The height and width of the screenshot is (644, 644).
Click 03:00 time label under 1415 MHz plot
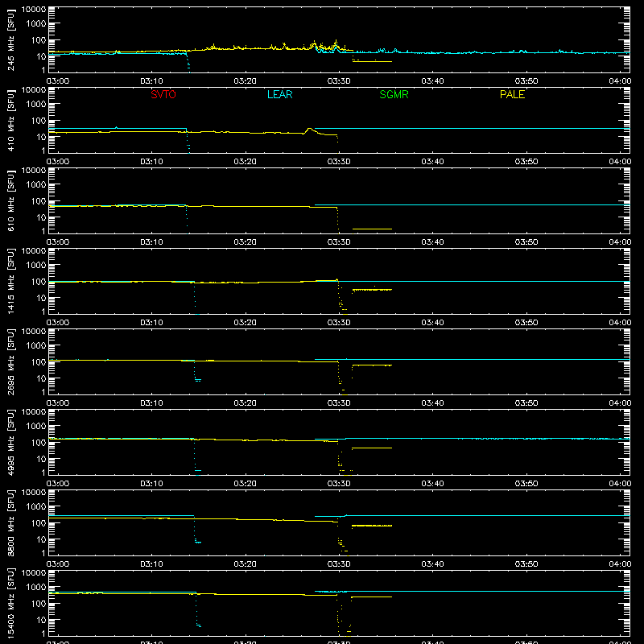tap(58, 323)
